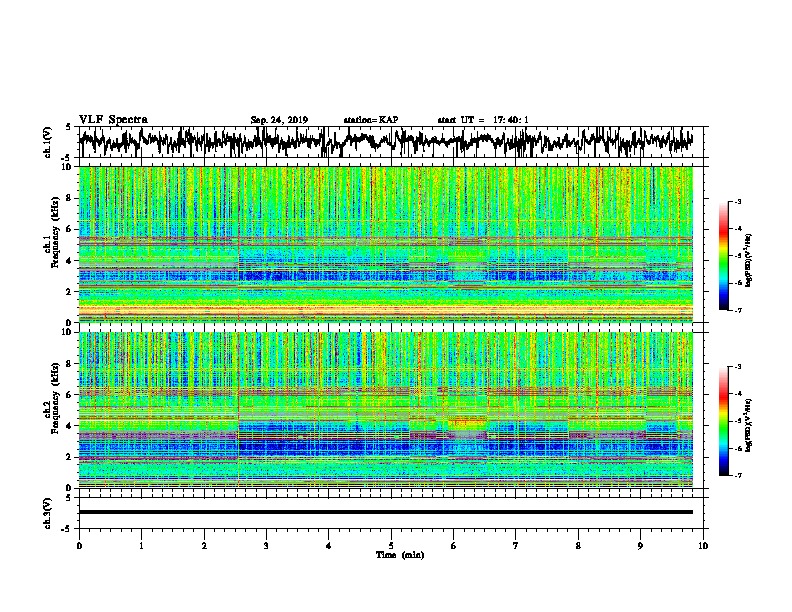Viewport: 792px width, 612px height.
Task: Click time axis tick label "8"
Action: pyautogui.click(x=578, y=545)
